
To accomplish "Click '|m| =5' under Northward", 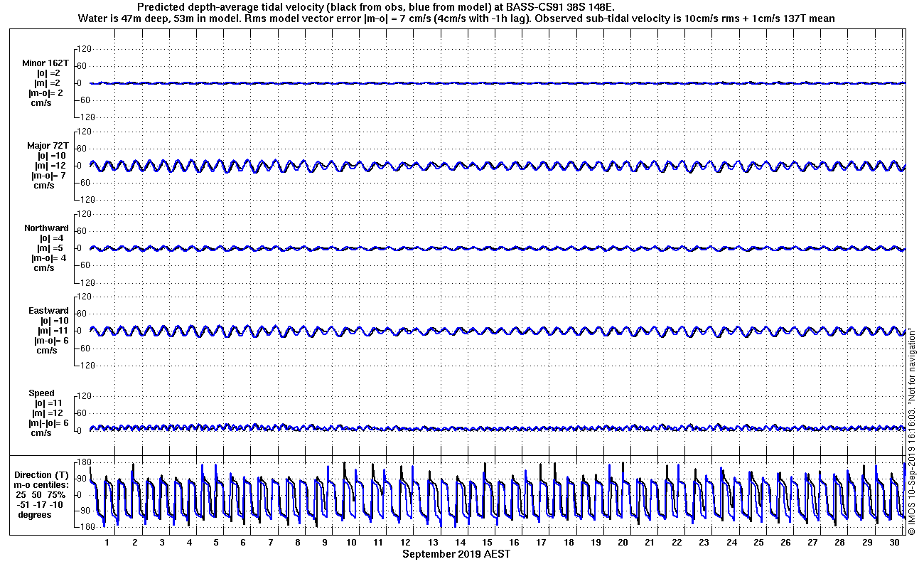I will 50,248.
